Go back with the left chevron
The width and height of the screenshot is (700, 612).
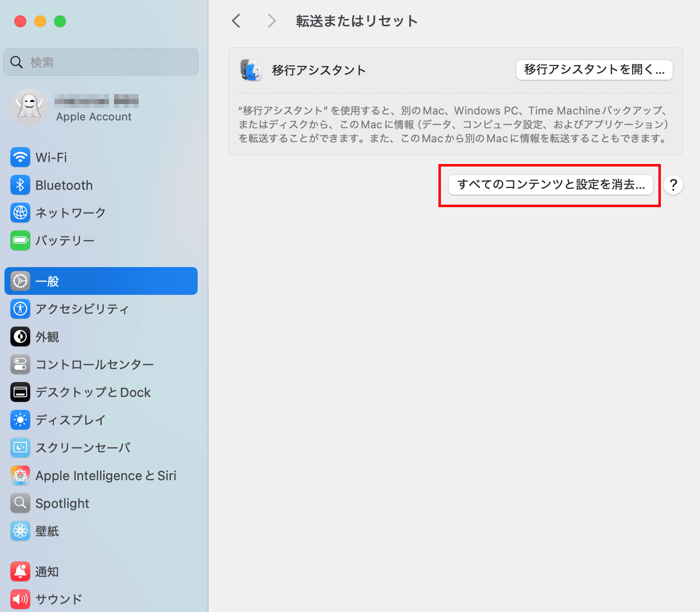point(236,21)
